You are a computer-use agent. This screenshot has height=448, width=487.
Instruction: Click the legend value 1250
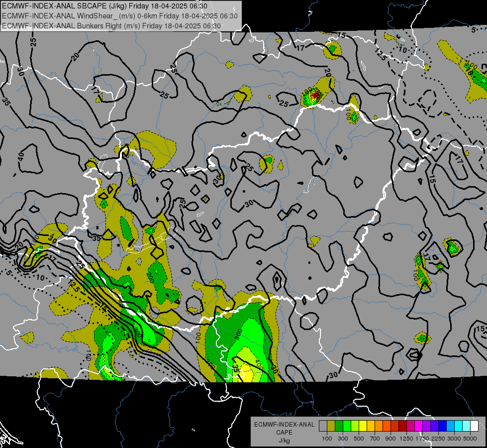click(406, 439)
